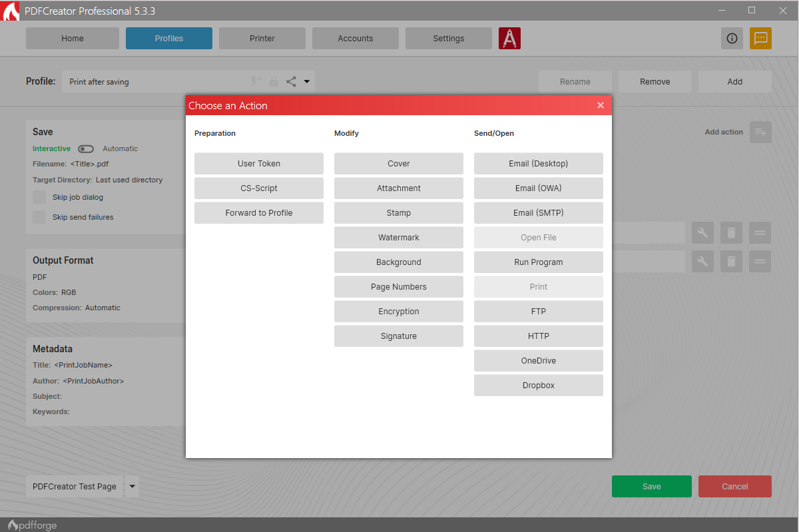The image size is (799, 532).
Task: Save the current profile
Action: (x=651, y=486)
